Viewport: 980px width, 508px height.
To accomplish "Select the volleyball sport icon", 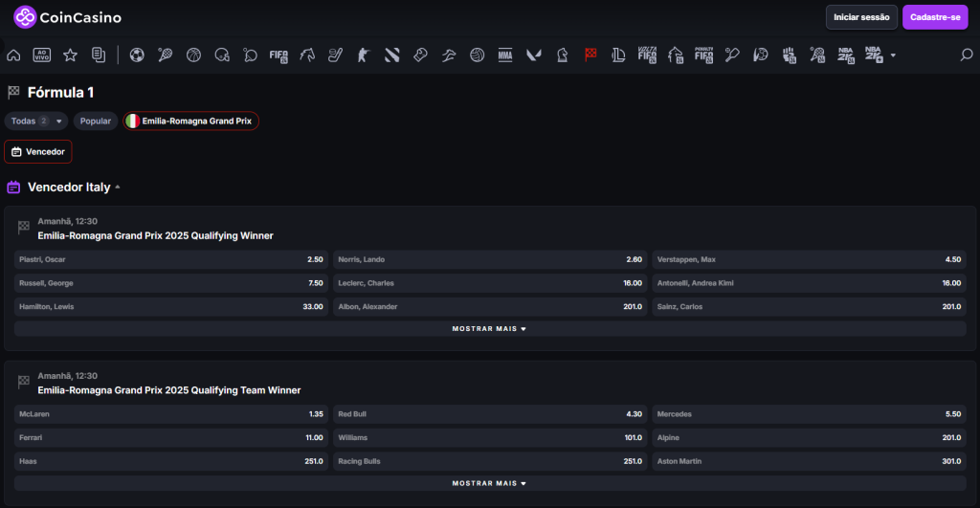I will tap(477, 55).
